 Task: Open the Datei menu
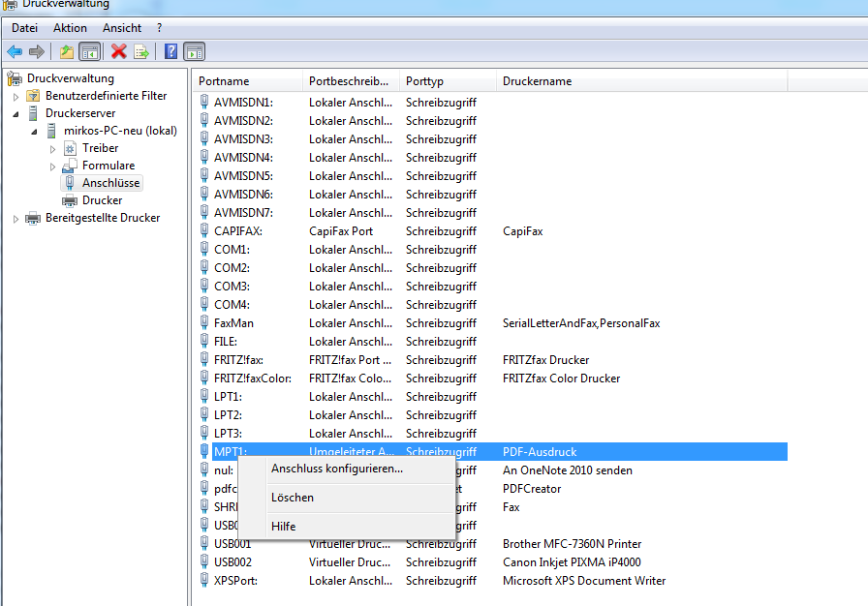point(25,28)
